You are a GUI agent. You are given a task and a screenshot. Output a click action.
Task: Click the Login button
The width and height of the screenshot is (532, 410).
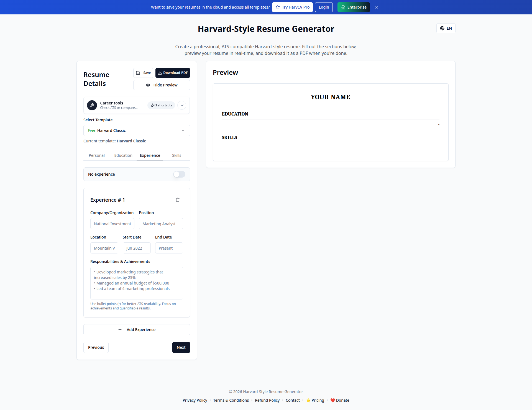(x=324, y=7)
